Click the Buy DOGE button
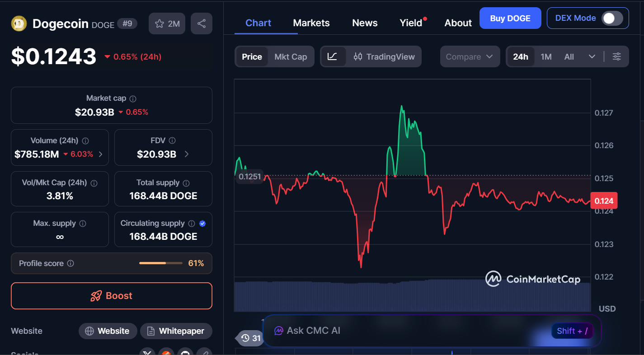This screenshot has height=355, width=644. pyautogui.click(x=510, y=18)
